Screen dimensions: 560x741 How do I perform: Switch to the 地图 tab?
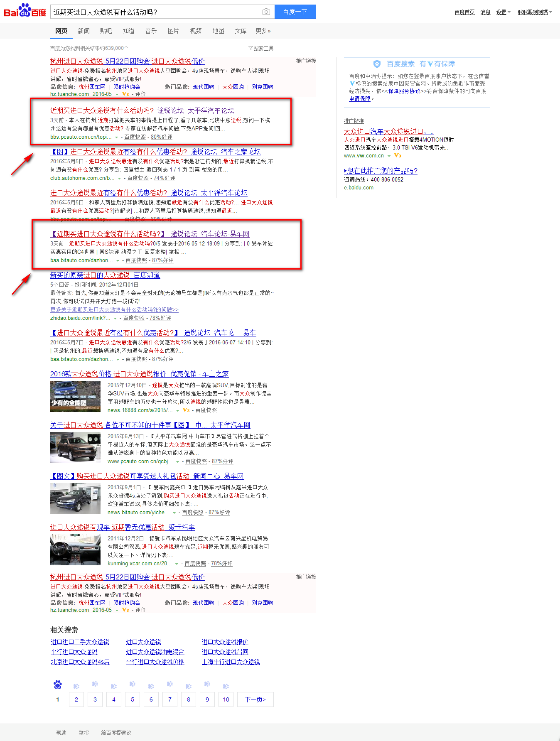[x=218, y=31]
